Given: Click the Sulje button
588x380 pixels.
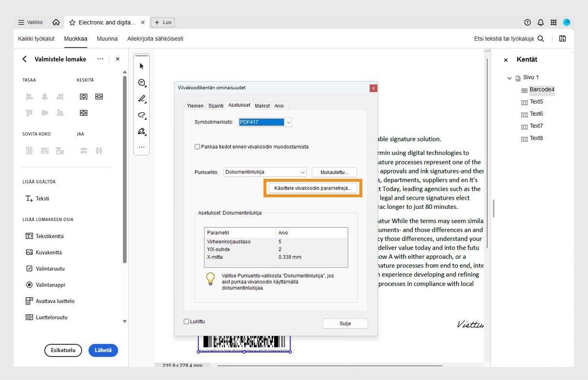Looking at the screenshot, I should coord(345,323).
